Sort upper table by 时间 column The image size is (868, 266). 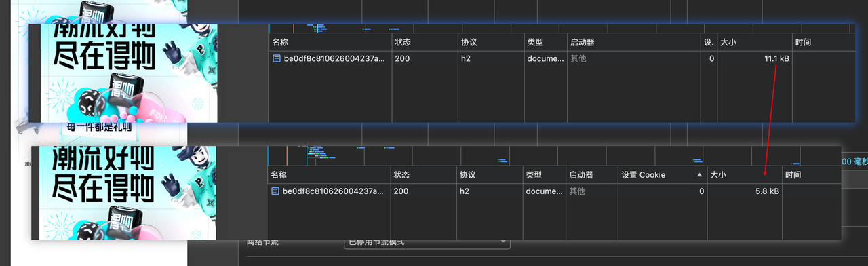click(823, 42)
